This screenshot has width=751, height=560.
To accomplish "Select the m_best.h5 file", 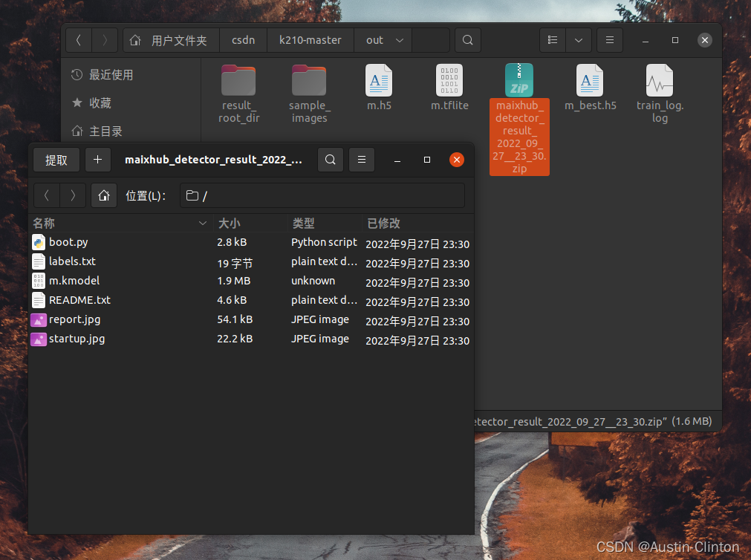I will point(590,88).
